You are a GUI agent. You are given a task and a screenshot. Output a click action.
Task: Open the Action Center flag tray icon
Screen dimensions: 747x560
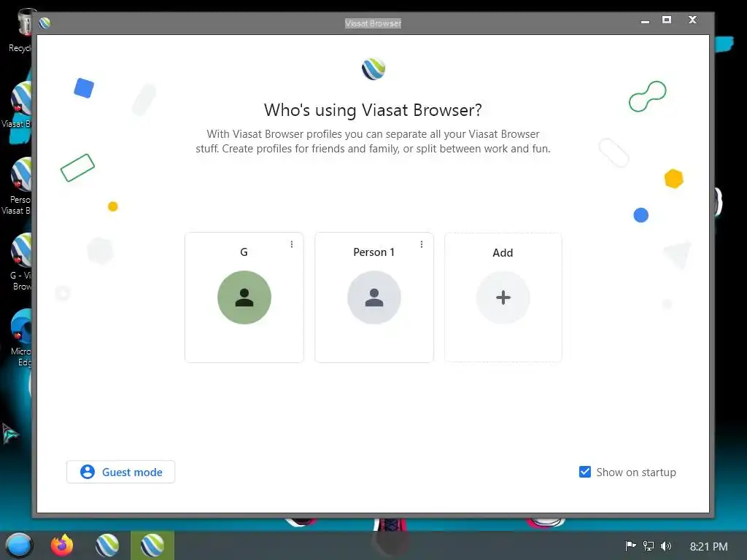point(630,545)
